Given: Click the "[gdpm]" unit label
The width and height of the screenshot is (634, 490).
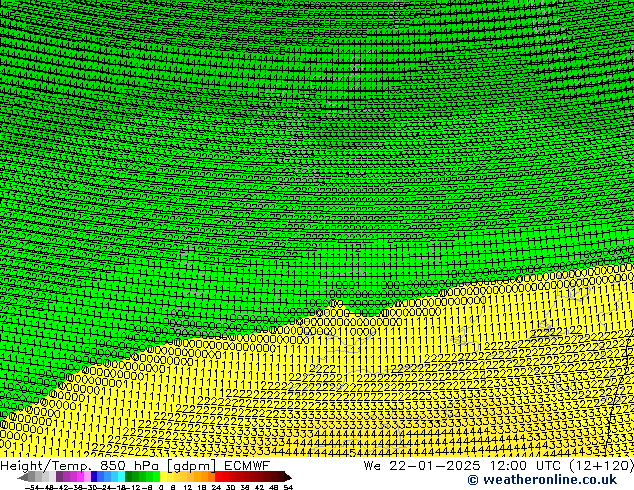Looking at the screenshot, I should point(192,466).
